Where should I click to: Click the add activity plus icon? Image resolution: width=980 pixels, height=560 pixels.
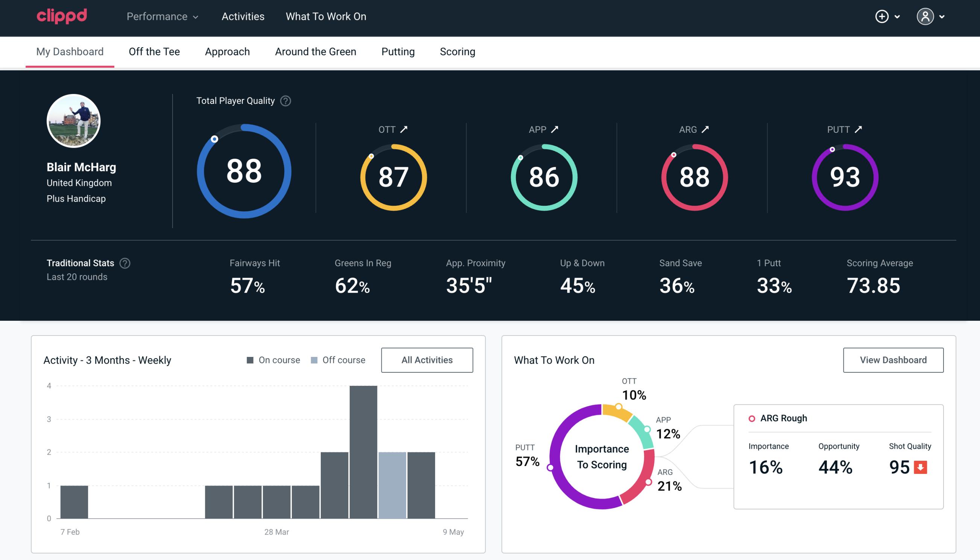coord(882,16)
